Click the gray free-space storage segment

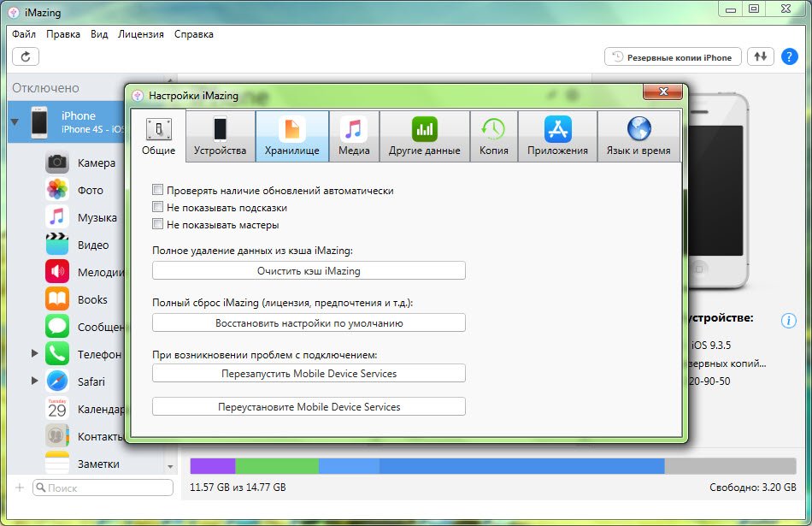point(730,466)
